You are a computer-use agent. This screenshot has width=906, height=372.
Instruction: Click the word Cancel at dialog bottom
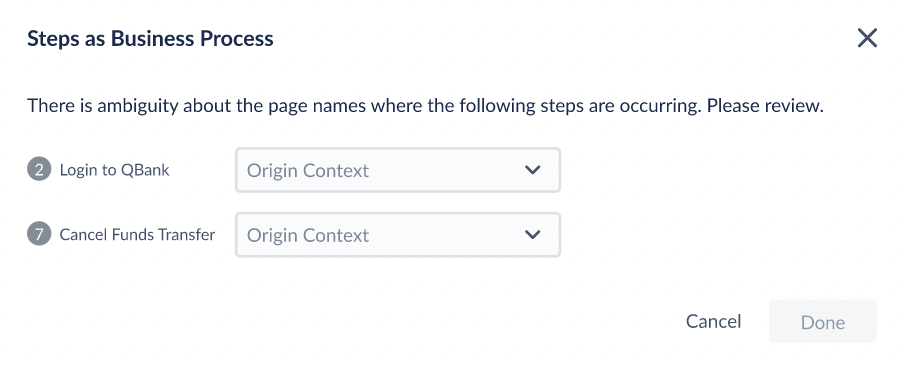click(713, 321)
